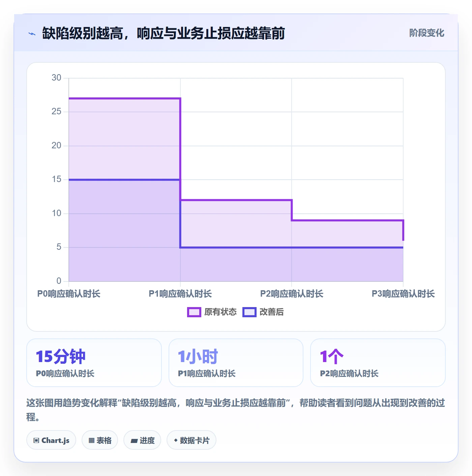Image resolution: width=472 pixels, height=476 pixels.
Task: Click the y-axis value 15
Action: [56, 179]
